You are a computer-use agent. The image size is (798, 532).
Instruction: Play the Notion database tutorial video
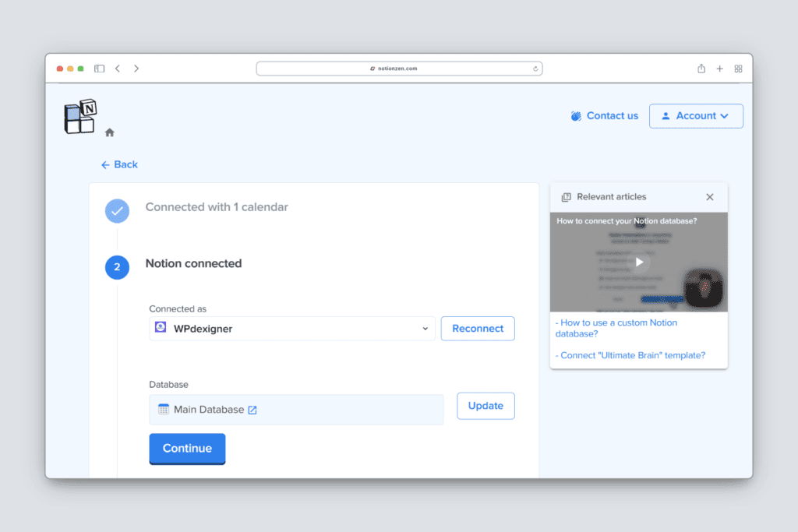tap(639, 262)
